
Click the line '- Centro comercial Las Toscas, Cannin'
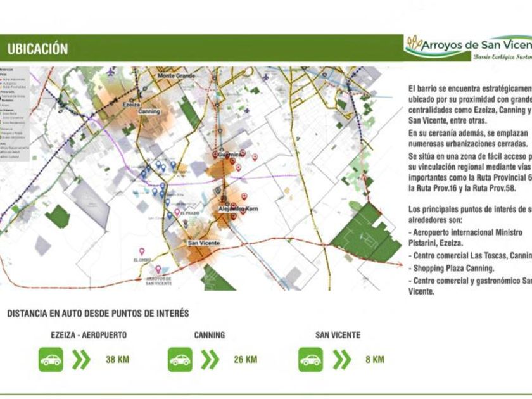click(470, 255)
